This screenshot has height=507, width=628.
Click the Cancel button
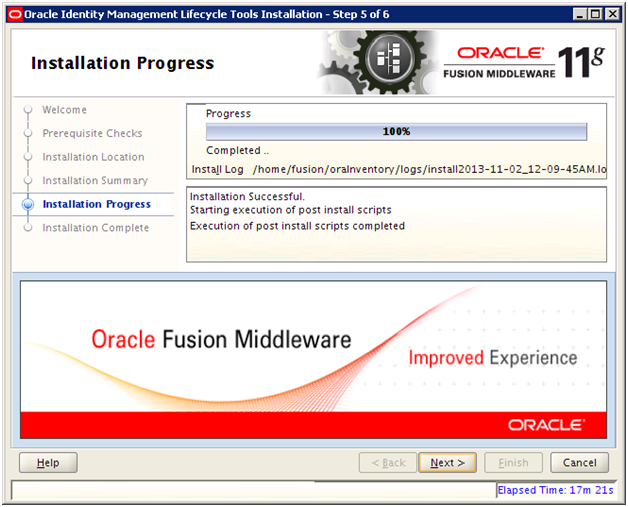[580, 463]
